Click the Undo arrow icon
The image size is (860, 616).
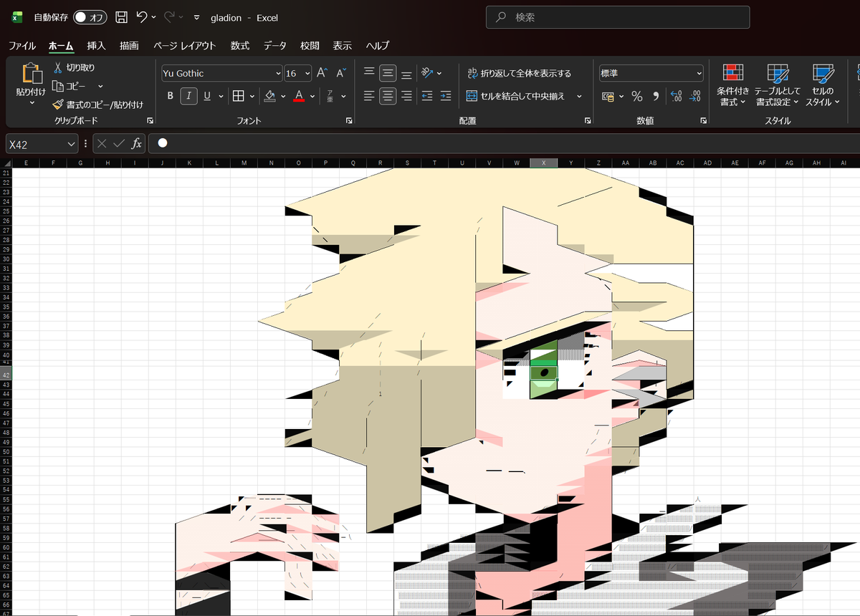(x=142, y=17)
